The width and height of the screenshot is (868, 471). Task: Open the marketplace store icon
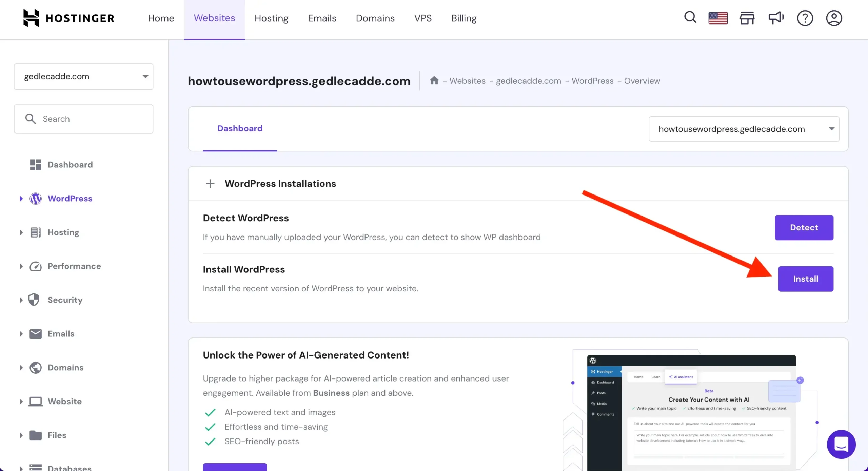tap(747, 18)
